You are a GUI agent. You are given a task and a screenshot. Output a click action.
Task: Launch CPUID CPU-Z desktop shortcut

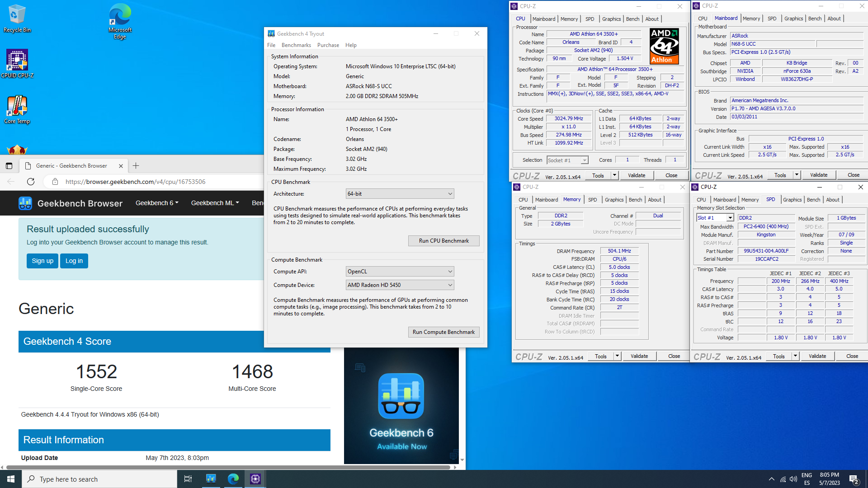tap(17, 64)
